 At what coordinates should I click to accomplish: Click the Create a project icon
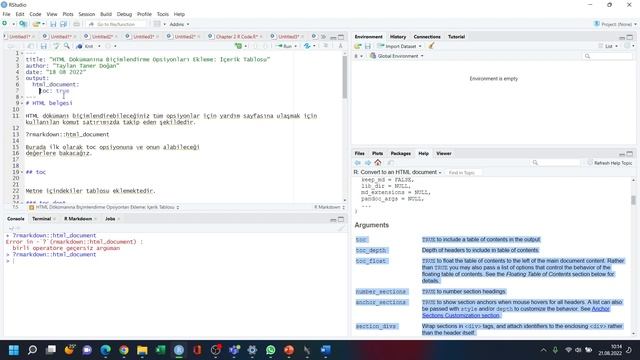pyautogui.click(x=23, y=24)
